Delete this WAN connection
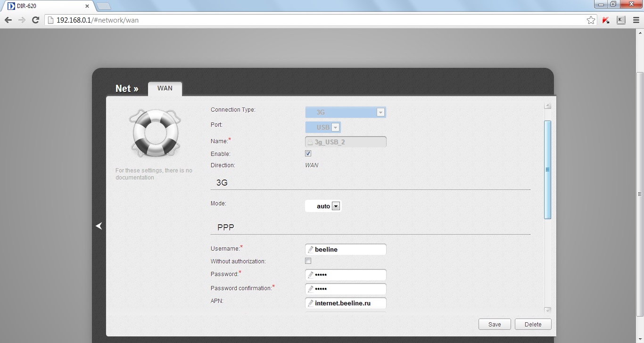 click(533, 324)
